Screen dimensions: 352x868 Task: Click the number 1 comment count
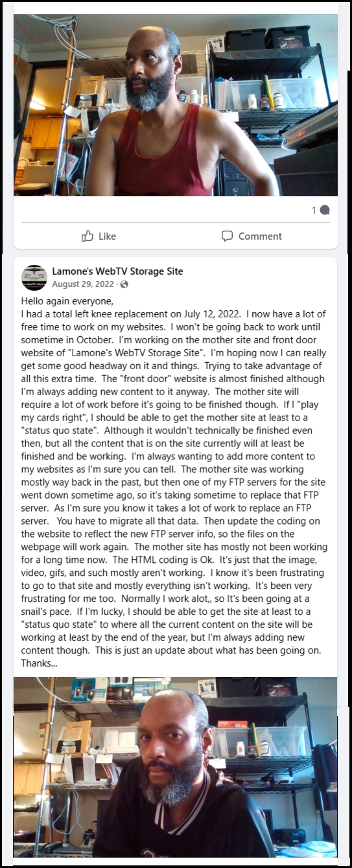(x=314, y=210)
